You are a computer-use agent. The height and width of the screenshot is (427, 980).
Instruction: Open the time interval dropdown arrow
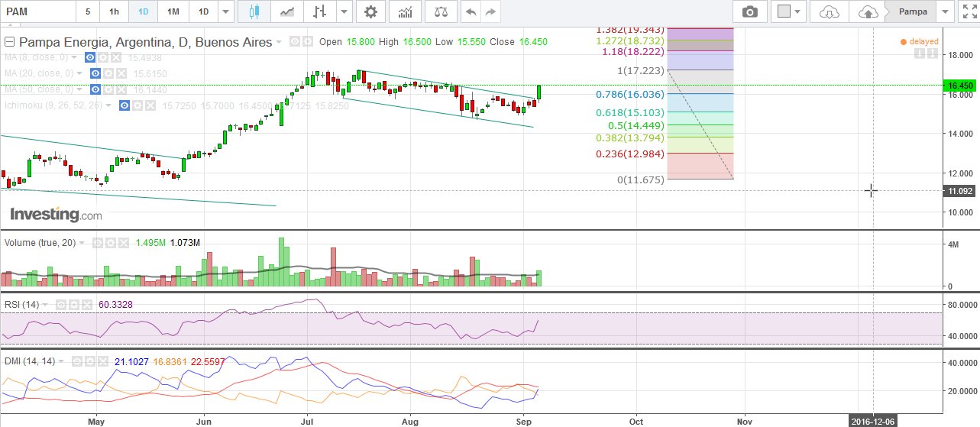[x=225, y=11]
